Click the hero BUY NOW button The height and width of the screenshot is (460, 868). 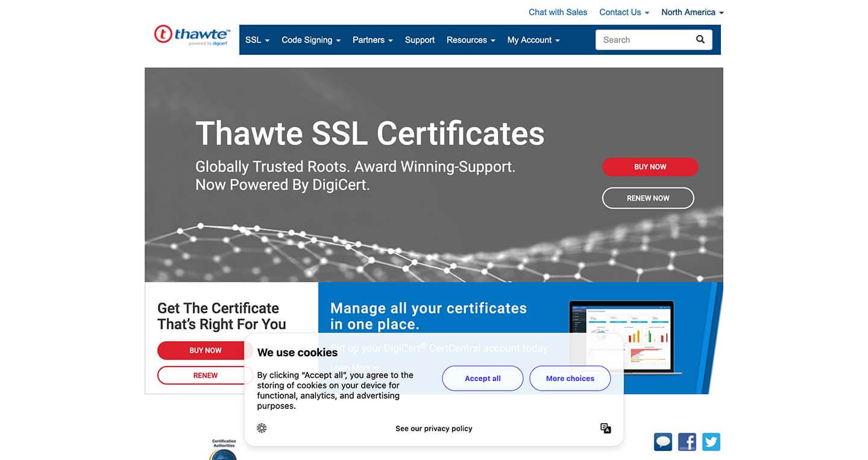coord(650,167)
